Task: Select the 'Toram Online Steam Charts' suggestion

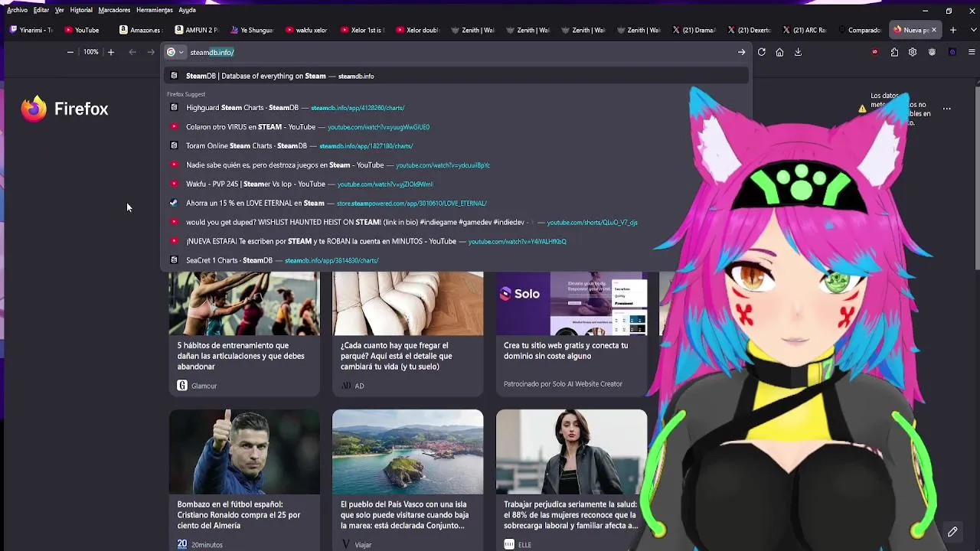Action: click(x=456, y=146)
